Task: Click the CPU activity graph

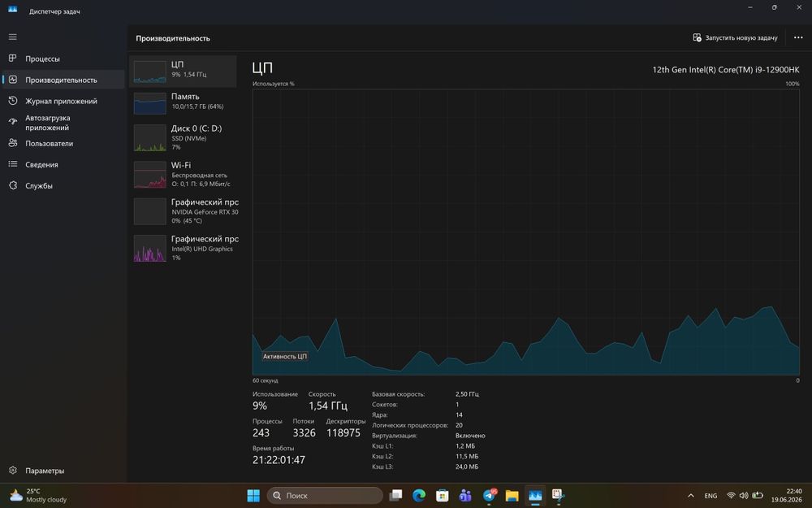Action: coord(525,232)
